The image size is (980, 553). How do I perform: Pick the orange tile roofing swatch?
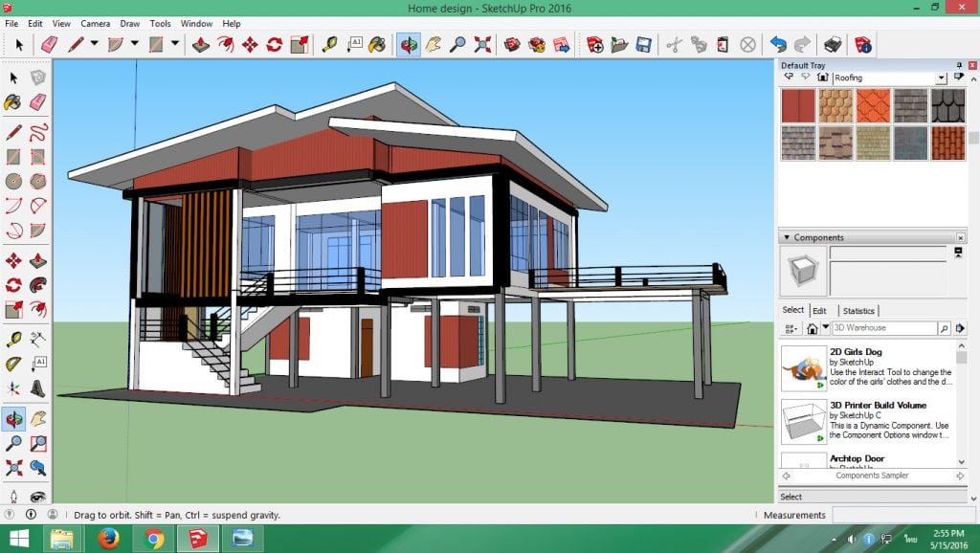(x=873, y=105)
